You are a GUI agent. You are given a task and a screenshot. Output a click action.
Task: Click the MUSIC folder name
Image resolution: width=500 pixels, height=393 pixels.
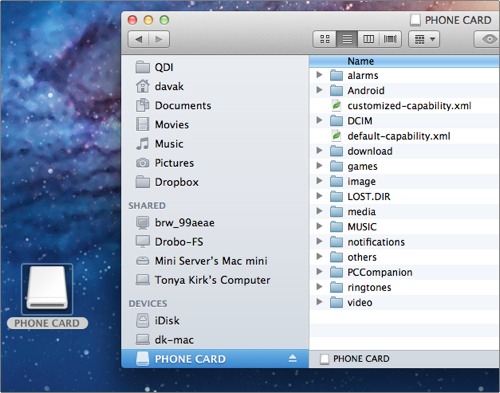coord(362,227)
